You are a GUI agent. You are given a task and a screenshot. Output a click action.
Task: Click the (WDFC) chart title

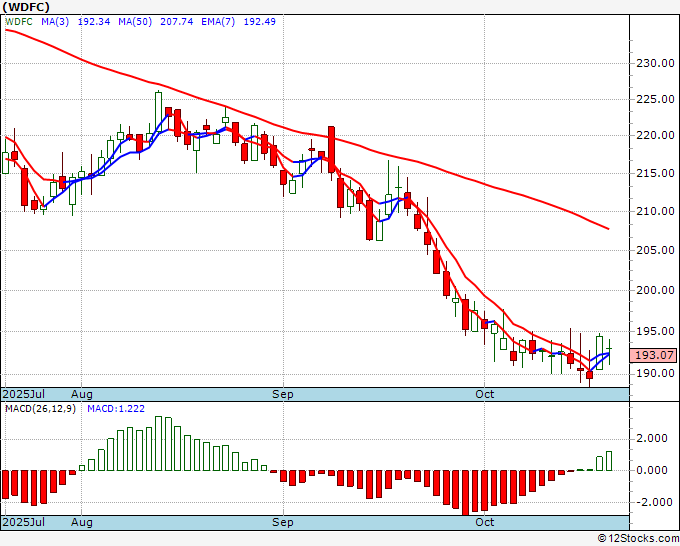[26, 7]
